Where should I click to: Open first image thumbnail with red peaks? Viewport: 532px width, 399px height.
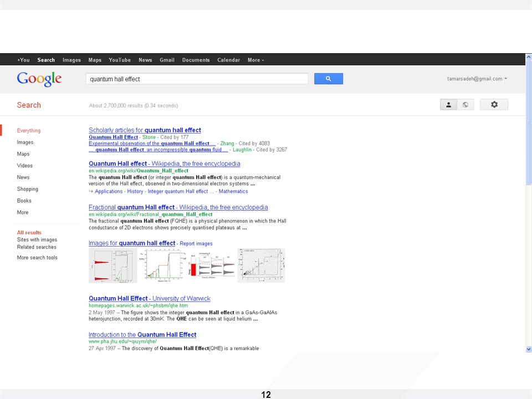coord(112,265)
